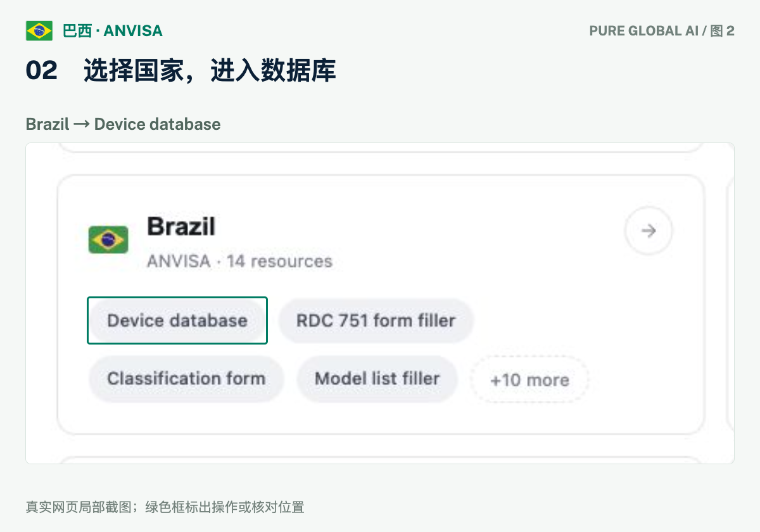The width and height of the screenshot is (760, 532).
Task: Open the Device database resource
Action: tap(177, 320)
